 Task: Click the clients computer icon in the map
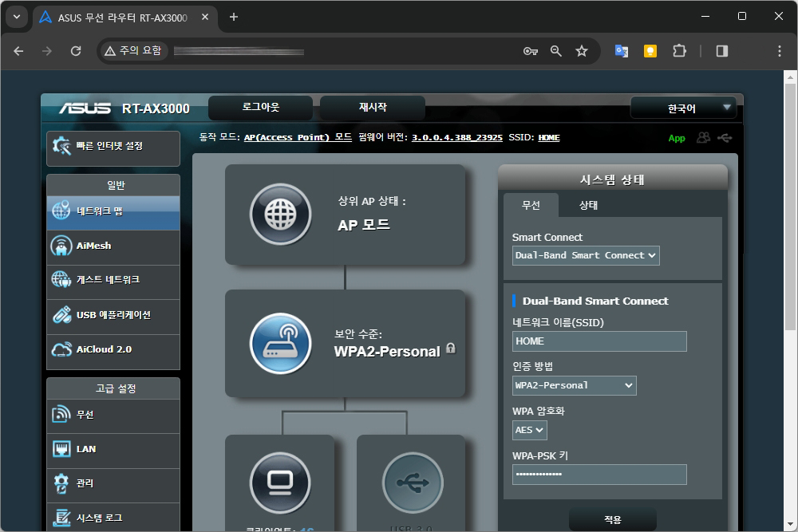coord(280,483)
